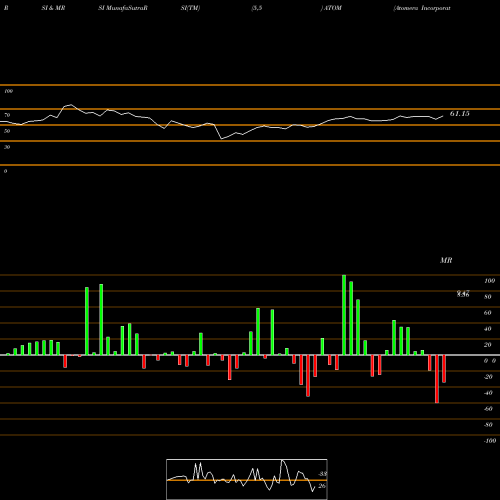Click the -40 label on MR axis
The image size is (500, 500).
click(488, 393)
